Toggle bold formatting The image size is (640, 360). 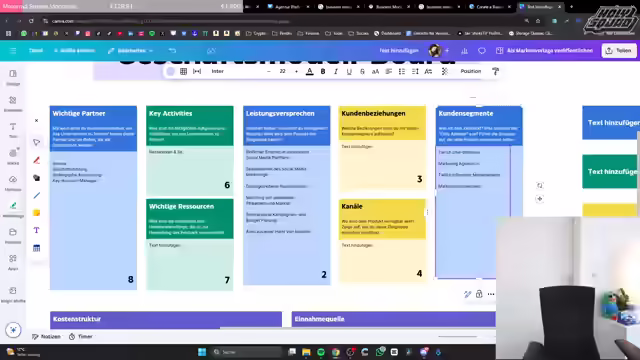pos(323,71)
